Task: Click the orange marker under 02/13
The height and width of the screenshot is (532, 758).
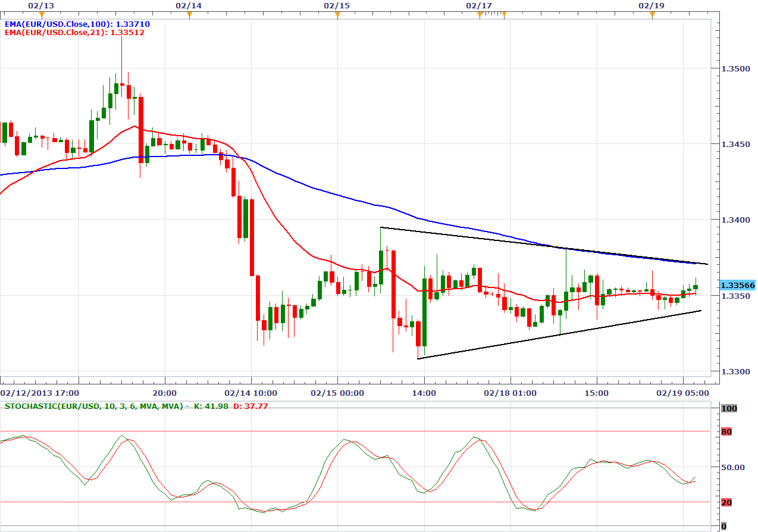Action: pos(41,14)
